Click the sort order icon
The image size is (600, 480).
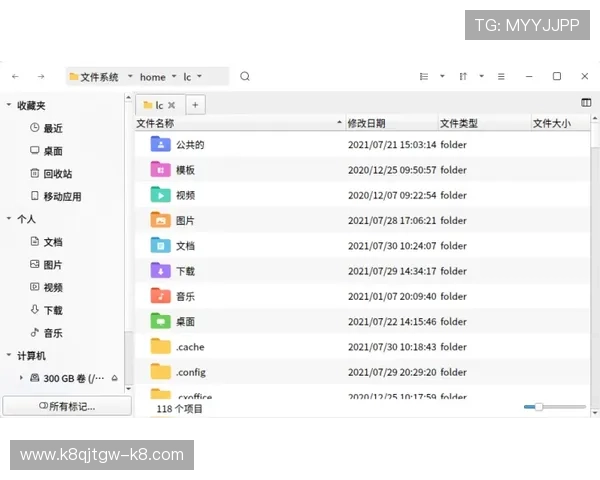[x=463, y=77]
